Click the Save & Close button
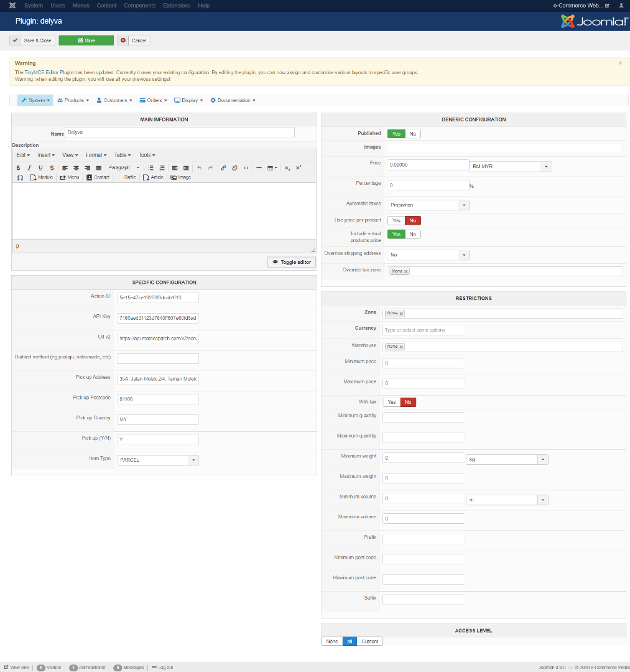 [x=32, y=40]
